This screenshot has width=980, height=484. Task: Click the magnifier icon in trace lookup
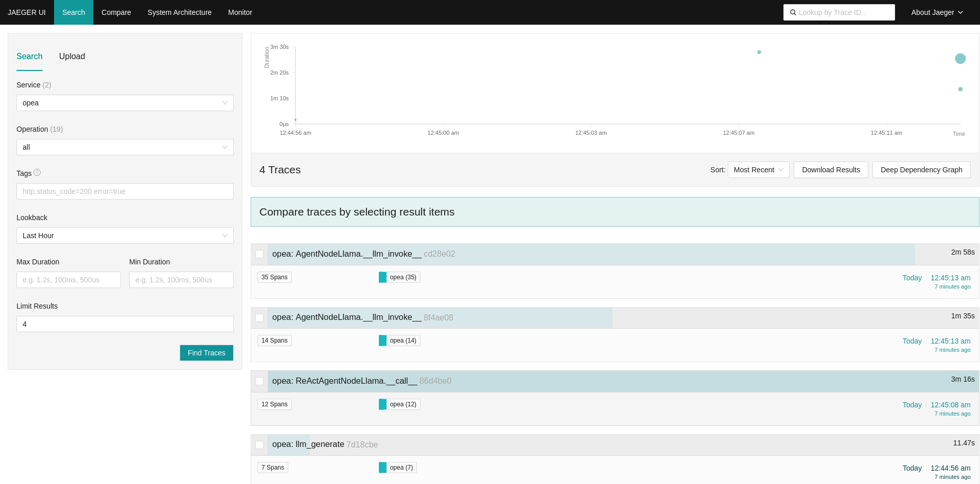pos(793,12)
